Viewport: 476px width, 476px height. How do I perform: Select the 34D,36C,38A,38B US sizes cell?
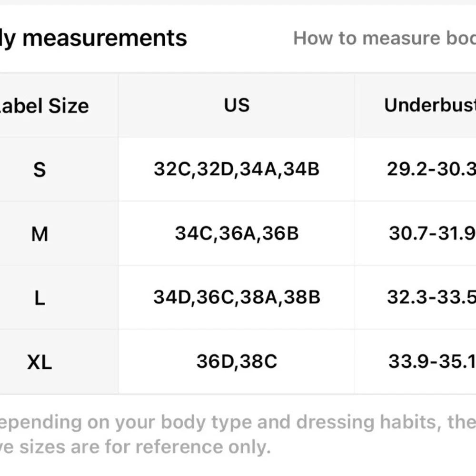[x=237, y=297]
